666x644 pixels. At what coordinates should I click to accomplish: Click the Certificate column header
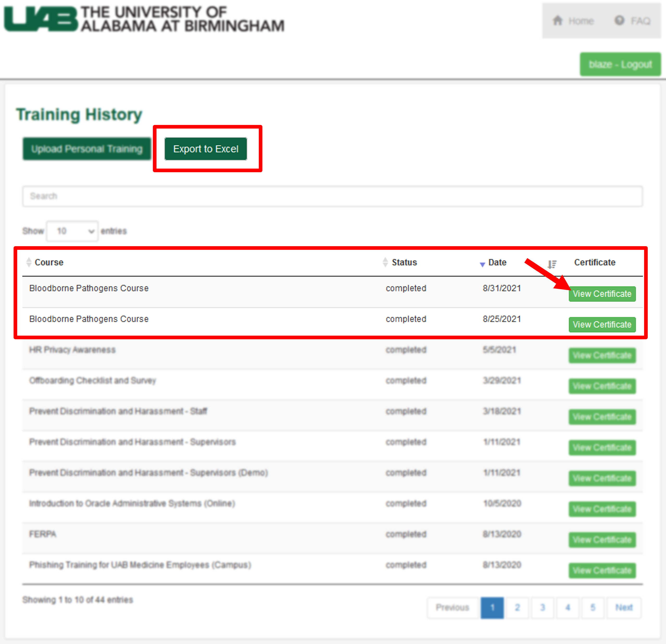point(595,262)
